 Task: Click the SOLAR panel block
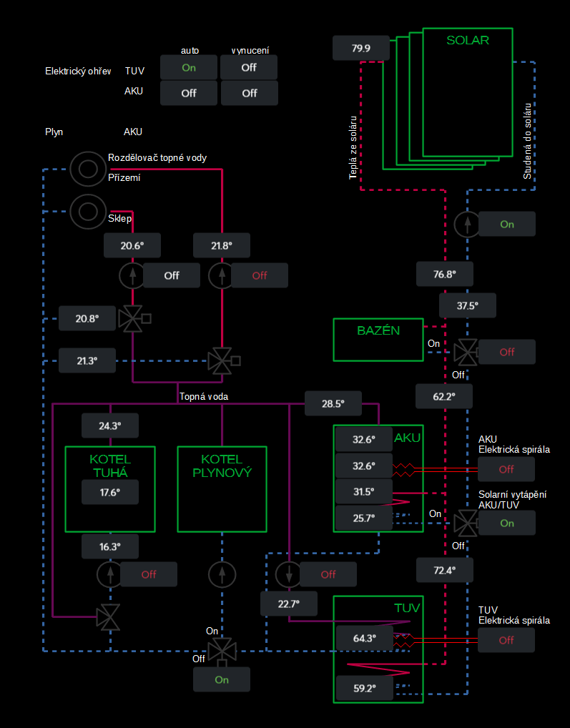tap(468, 93)
